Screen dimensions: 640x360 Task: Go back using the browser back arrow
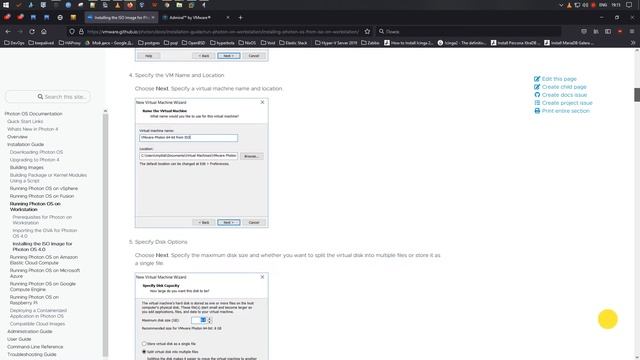point(8,31)
